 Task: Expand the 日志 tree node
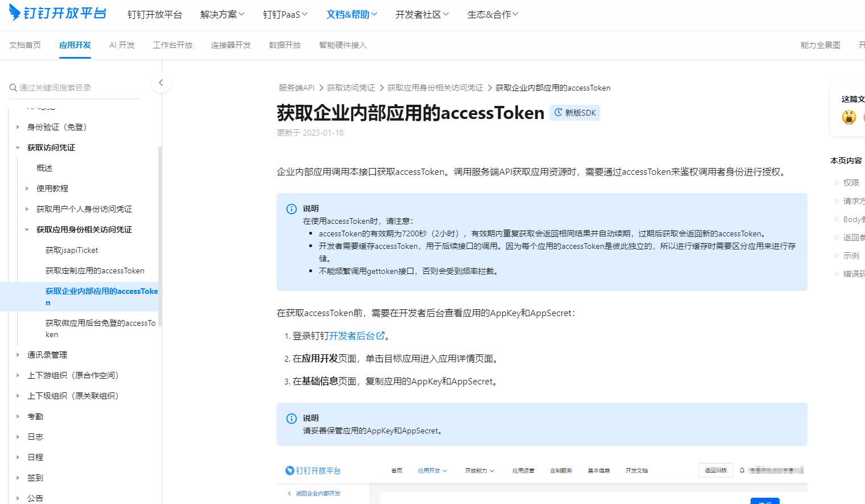click(x=18, y=437)
